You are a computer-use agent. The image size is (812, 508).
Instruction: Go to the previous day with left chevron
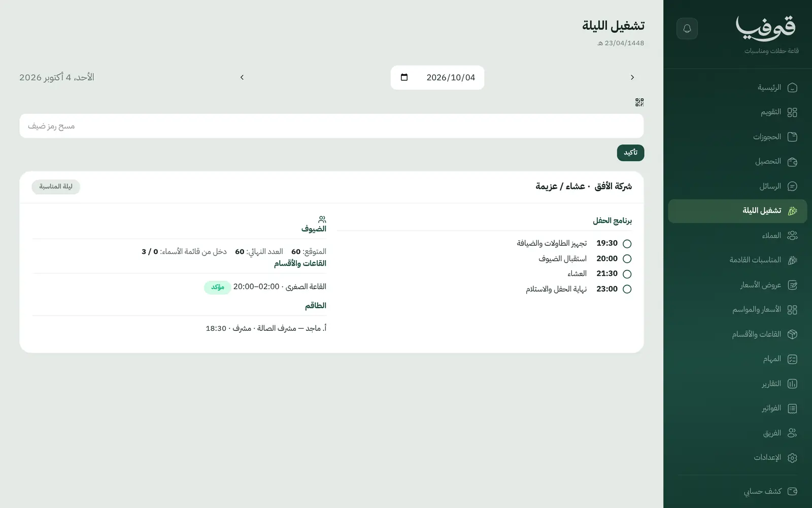click(x=242, y=77)
